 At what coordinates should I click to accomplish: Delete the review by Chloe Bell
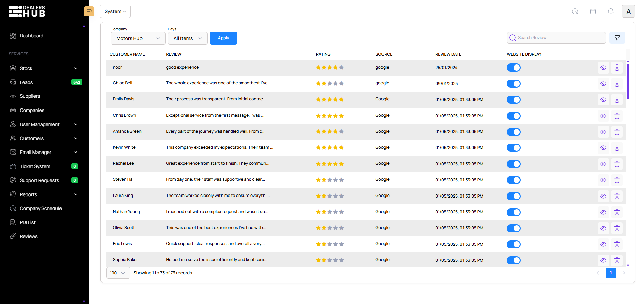tap(617, 84)
